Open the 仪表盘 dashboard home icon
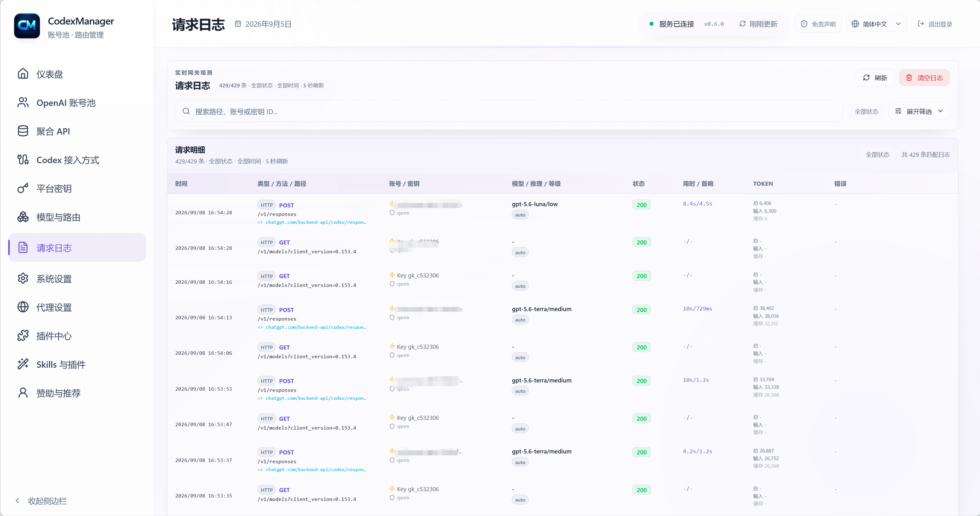This screenshot has width=980, height=516. [x=23, y=74]
